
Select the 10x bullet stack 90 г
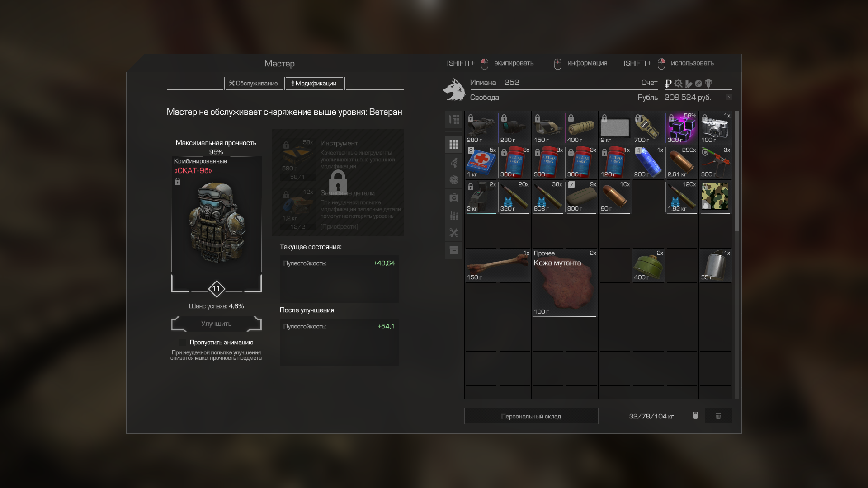pos(615,197)
